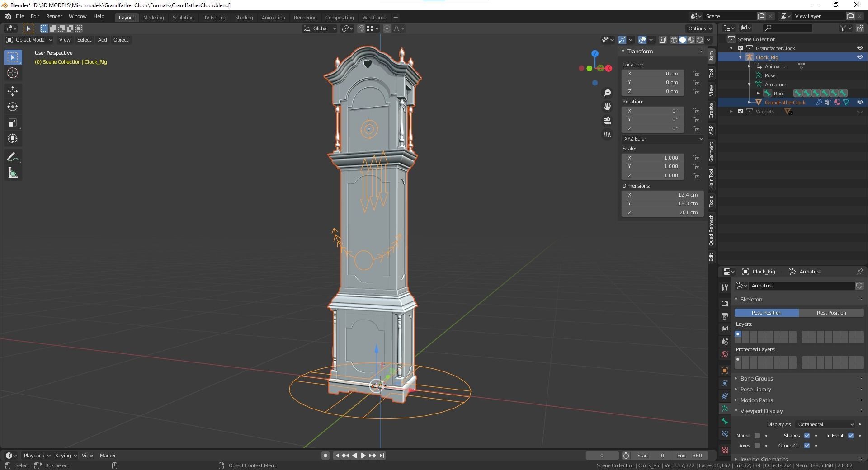
Task: Activate the Scale tool
Action: [13, 123]
